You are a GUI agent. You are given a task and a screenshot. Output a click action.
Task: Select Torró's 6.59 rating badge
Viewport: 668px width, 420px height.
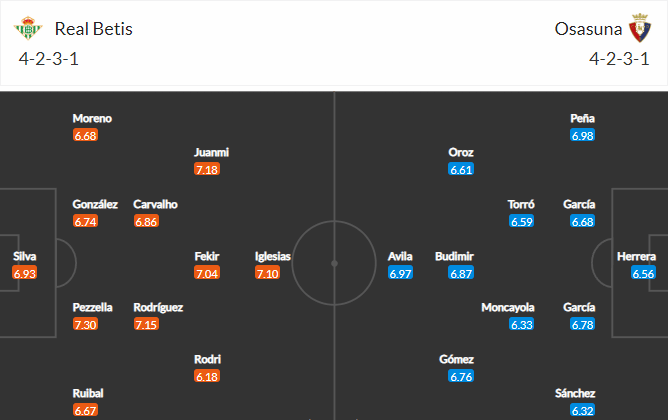pos(521,222)
